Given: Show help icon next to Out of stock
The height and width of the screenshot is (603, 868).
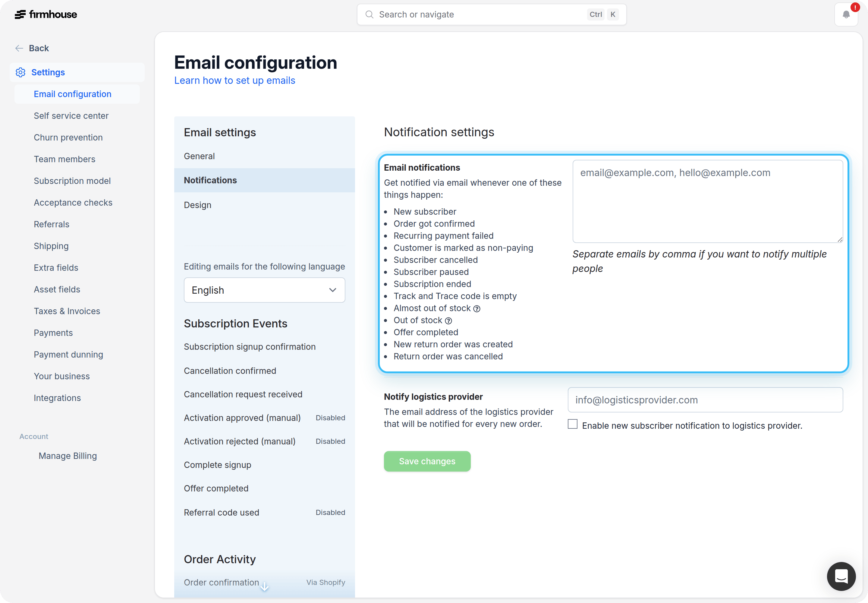Looking at the screenshot, I should point(448,321).
